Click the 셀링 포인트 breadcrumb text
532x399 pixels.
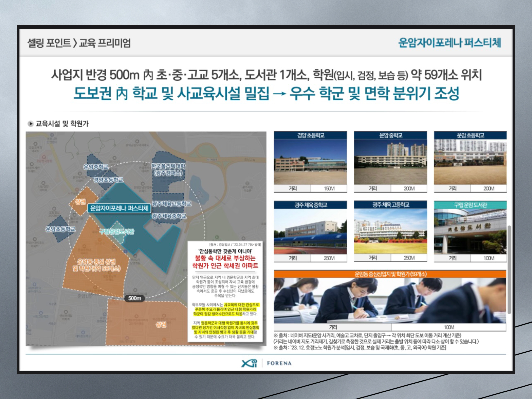point(49,43)
